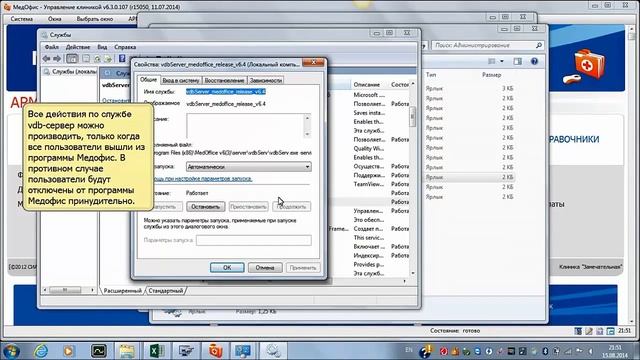Click the search magnifier in the Администрирование window
Viewport: 640px width, 360px height.
point(538,45)
